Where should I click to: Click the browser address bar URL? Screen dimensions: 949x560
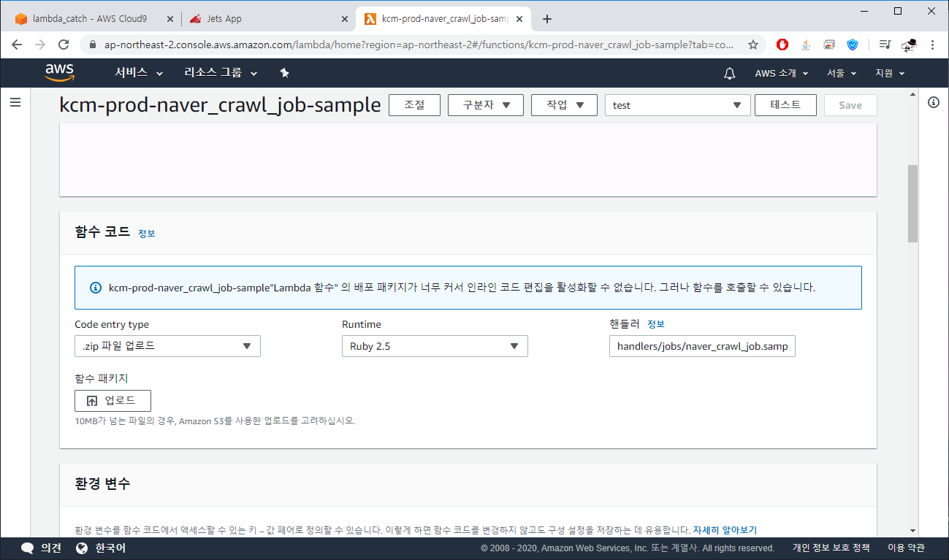point(419,45)
